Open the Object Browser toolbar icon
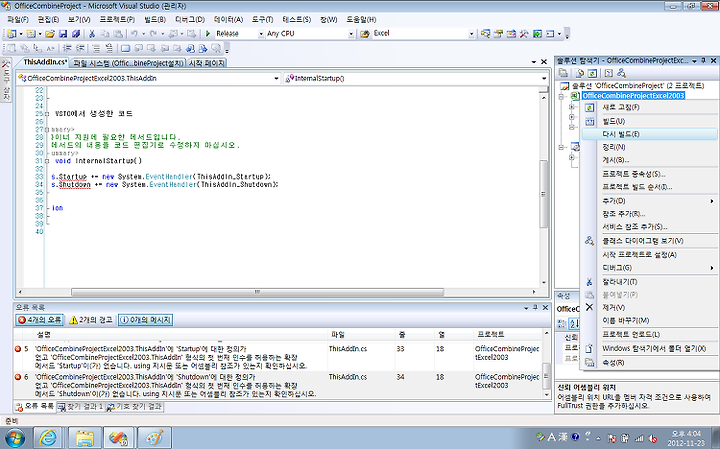Viewport: 720px width, 449px height. [x=511, y=34]
